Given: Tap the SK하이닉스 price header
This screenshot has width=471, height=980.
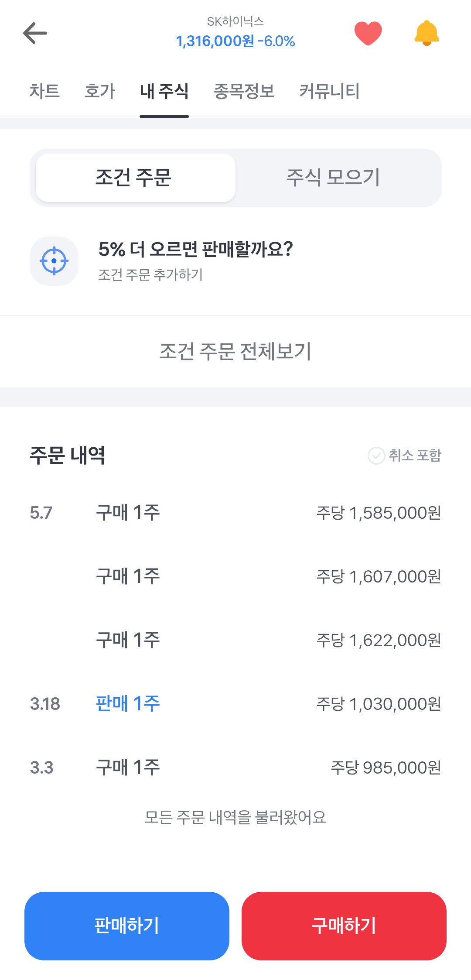Looking at the screenshot, I should click(x=235, y=32).
